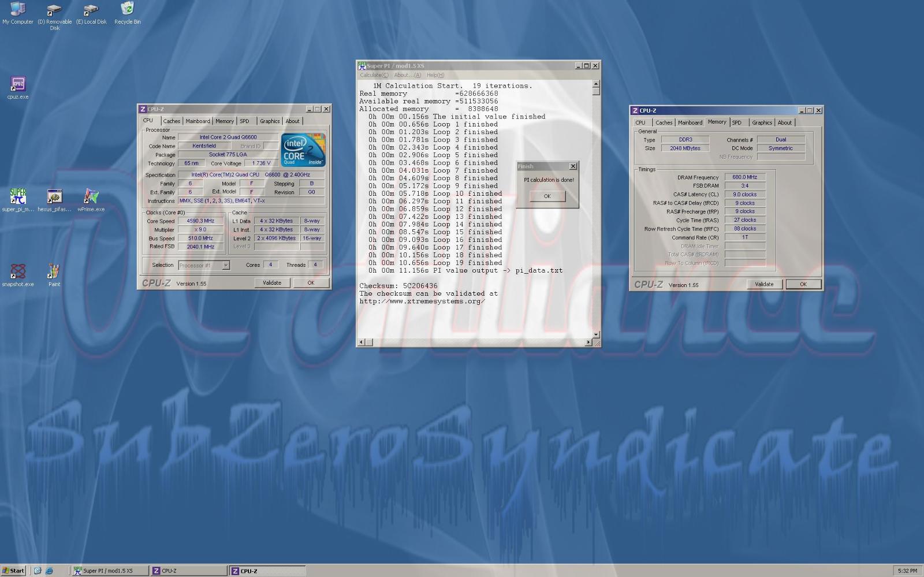This screenshot has height=577, width=924.
Task: Close the Finish dialog
Action: coord(573,166)
